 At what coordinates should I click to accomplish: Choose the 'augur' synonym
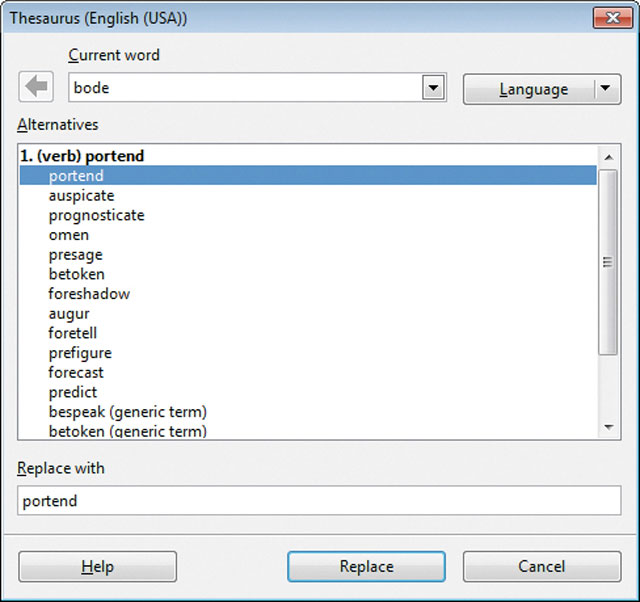69,314
